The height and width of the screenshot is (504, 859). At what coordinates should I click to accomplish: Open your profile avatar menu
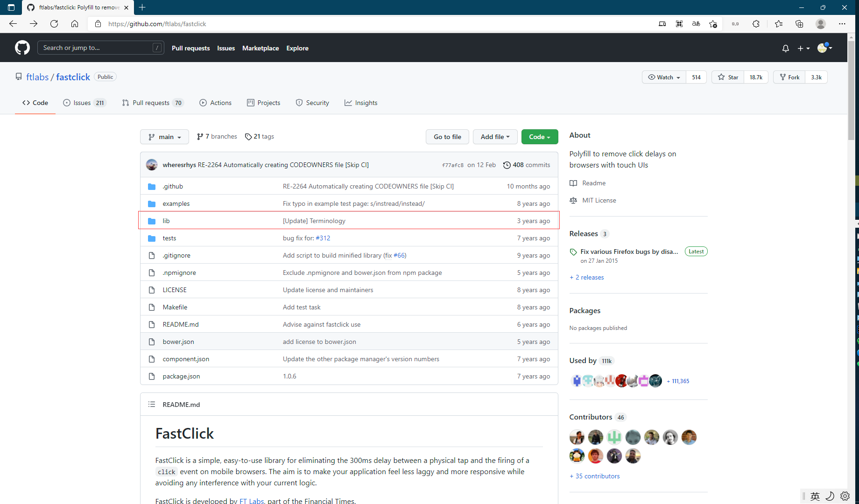(x=823, y=48)
